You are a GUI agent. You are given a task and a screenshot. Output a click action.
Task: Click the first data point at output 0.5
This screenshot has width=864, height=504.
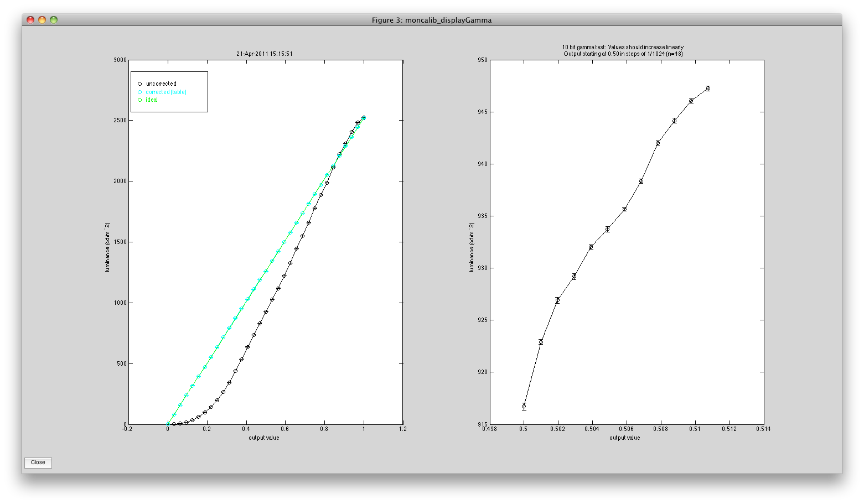(x=524, y=407)
